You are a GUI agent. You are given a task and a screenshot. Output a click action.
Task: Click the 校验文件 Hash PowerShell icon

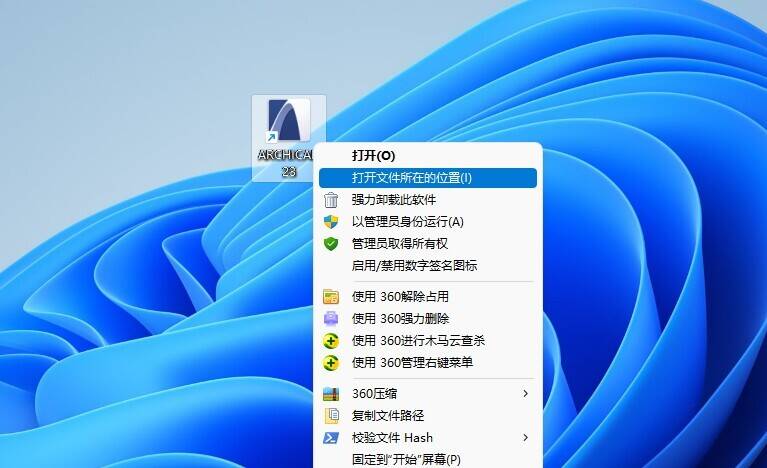click(x=331, y=438)
